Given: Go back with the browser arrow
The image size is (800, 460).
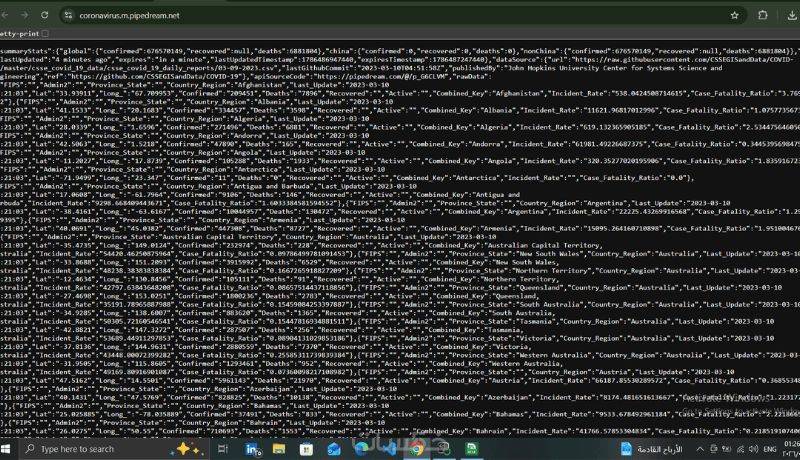Looking at the screenshot, I should point(5,15).
